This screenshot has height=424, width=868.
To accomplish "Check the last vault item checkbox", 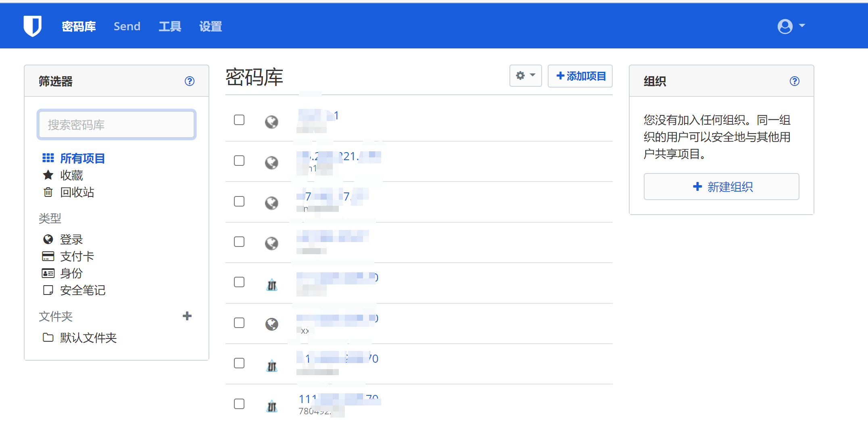I will 239,404.
